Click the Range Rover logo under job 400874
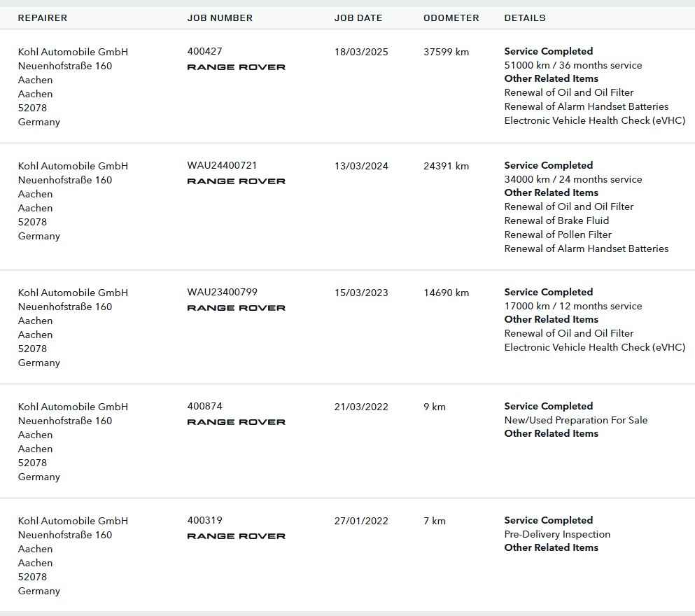Viewport: 695px width, 616px height. pos(237,422)
